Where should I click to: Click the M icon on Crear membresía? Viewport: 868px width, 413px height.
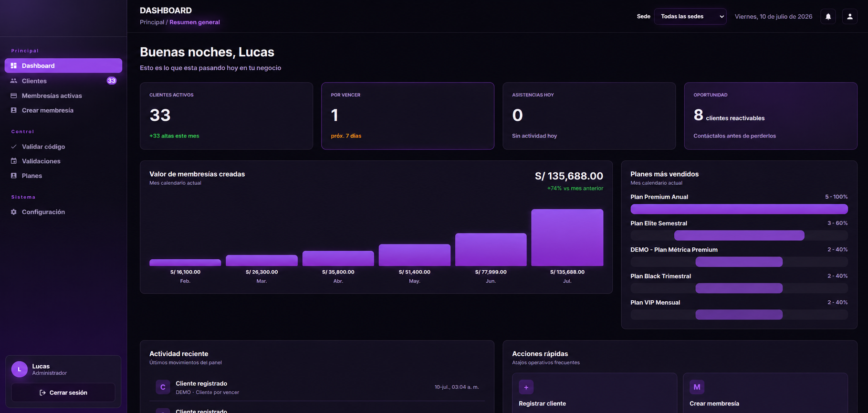(697, 387)
